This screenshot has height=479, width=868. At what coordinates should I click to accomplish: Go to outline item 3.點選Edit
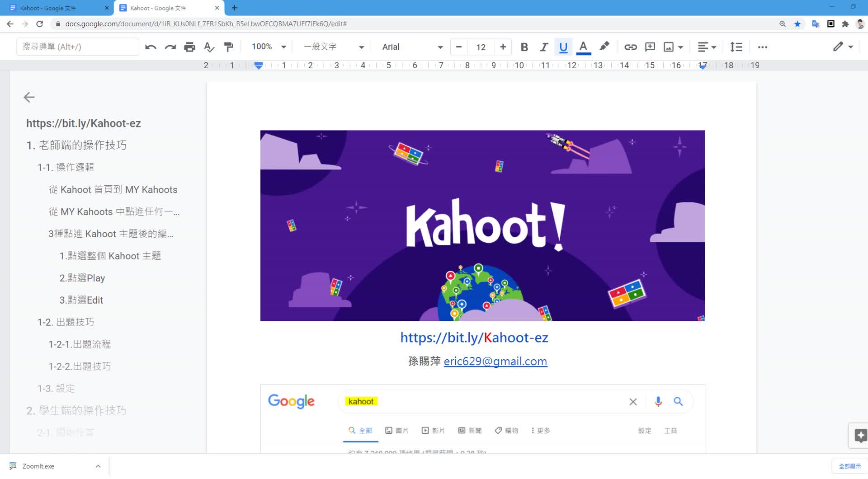81,300
